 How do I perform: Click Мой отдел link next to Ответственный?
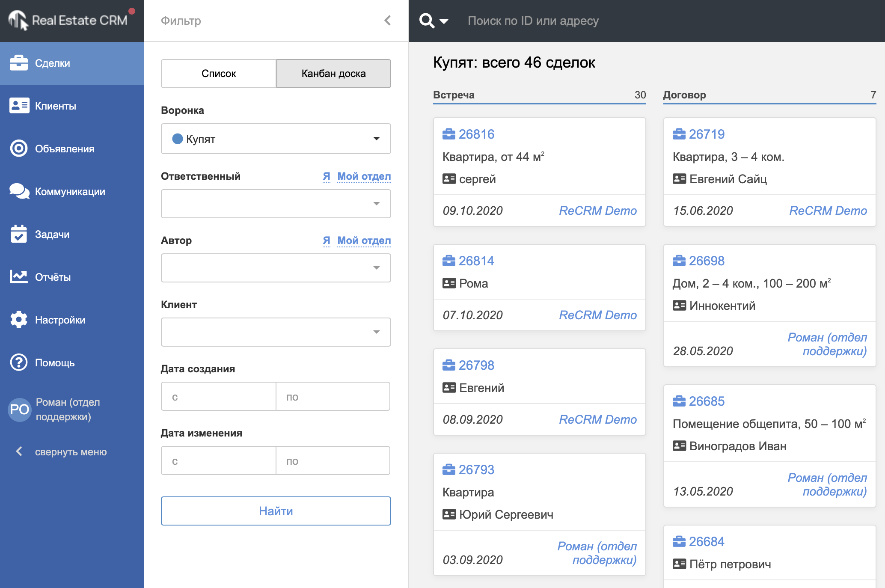pyautogui.click(x=364, y=176)
